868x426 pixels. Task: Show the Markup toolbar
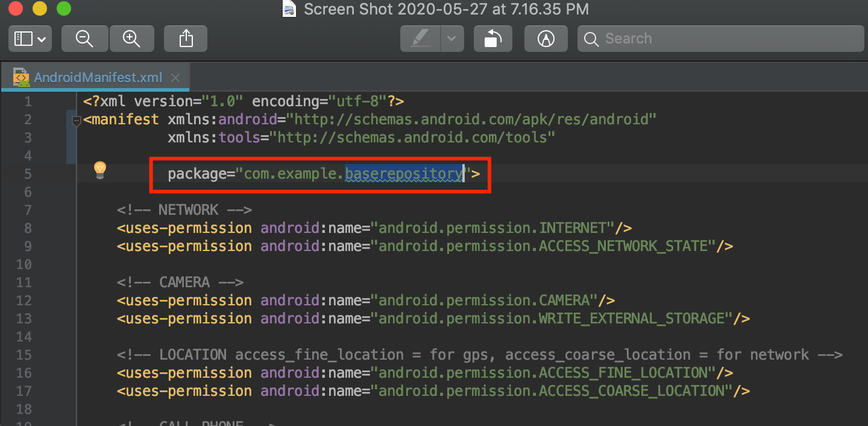[546, 39]
